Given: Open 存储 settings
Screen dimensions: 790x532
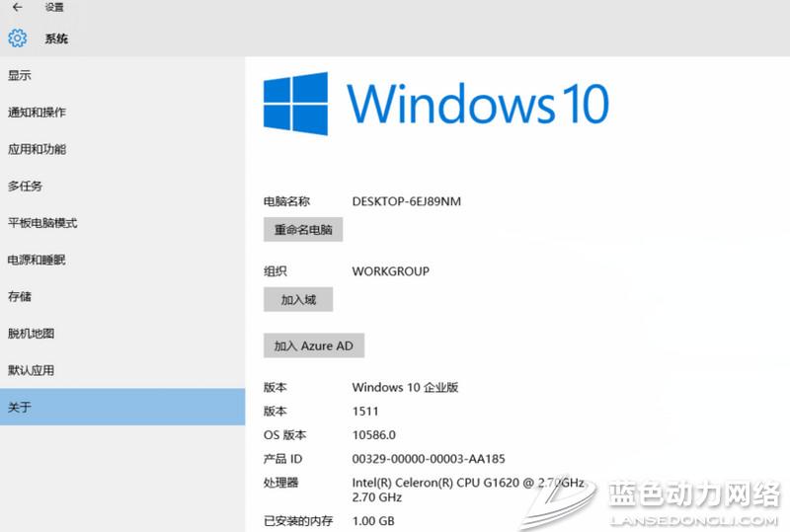Looking at the screenshot, I should coord(20,296).
